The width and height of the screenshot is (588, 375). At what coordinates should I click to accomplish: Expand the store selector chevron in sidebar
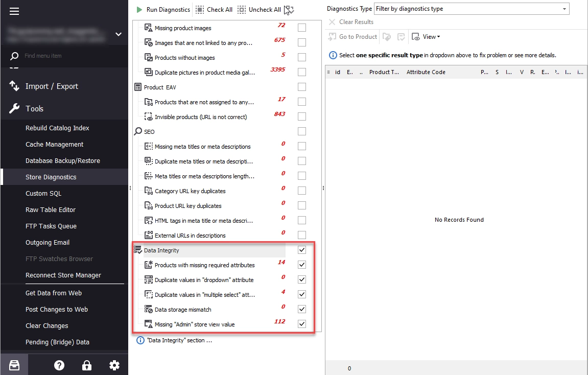(x=119, y=34)
